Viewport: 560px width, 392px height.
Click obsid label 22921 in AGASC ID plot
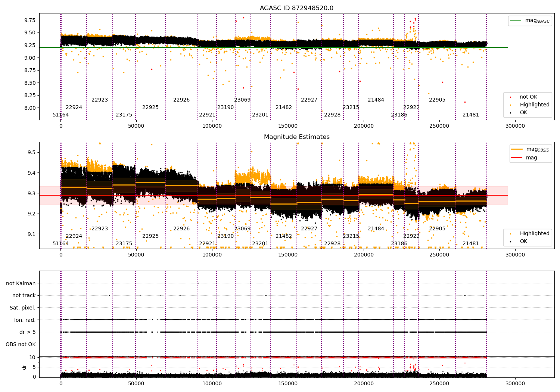(207, 115)
